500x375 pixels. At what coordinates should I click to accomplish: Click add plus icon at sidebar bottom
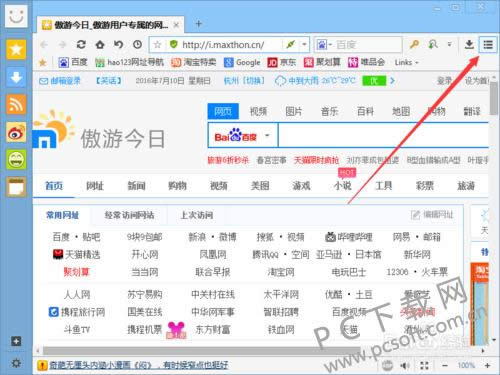click(x=16, y=341)
